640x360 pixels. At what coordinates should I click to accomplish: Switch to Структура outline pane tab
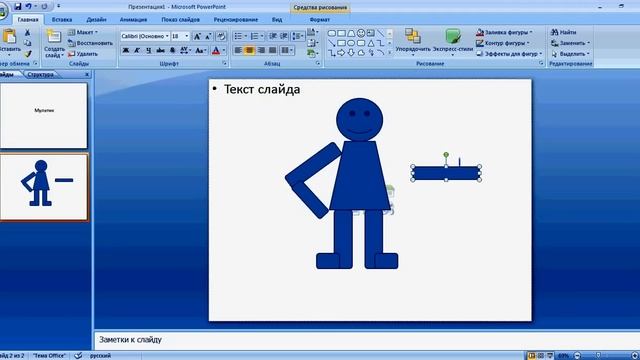pyautogui.click(x=41, y=75)
